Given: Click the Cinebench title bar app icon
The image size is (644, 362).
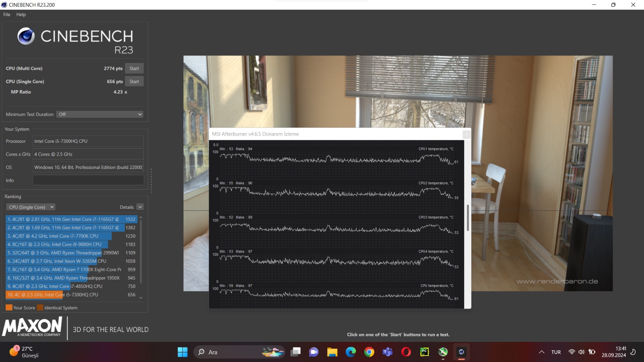Looking at the screenshot, I should pos(4,5).
